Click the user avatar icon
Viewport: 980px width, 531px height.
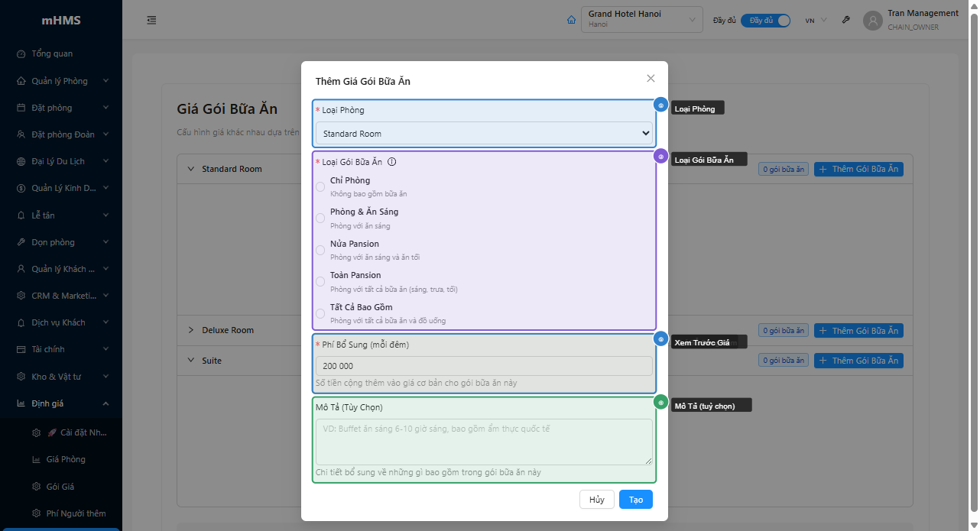872,21
